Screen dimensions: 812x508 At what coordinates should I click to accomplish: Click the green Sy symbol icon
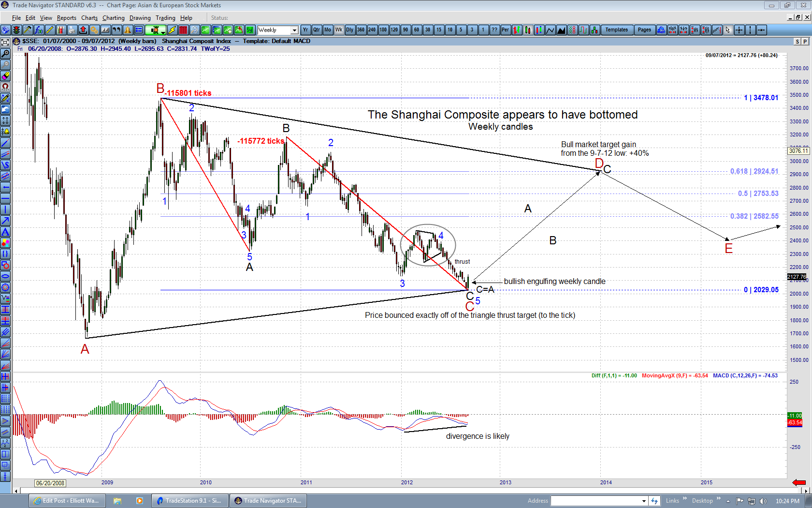tap(250, 30)
